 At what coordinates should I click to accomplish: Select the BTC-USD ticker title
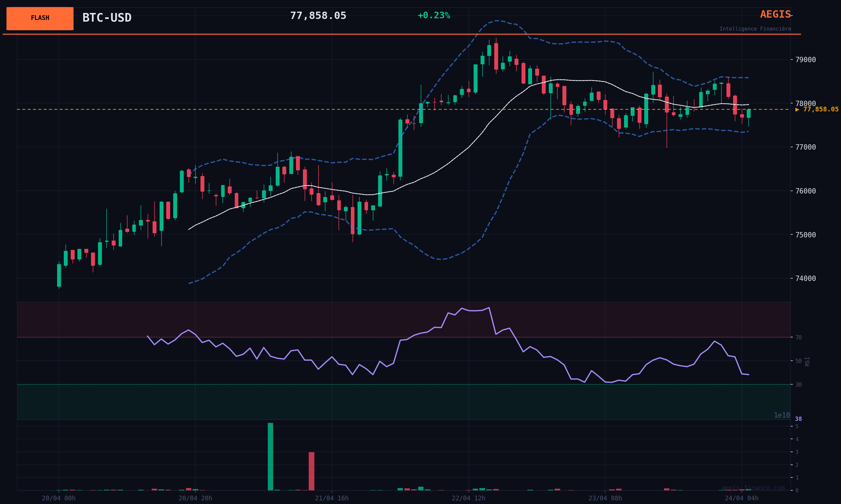[x=107, y=18]
